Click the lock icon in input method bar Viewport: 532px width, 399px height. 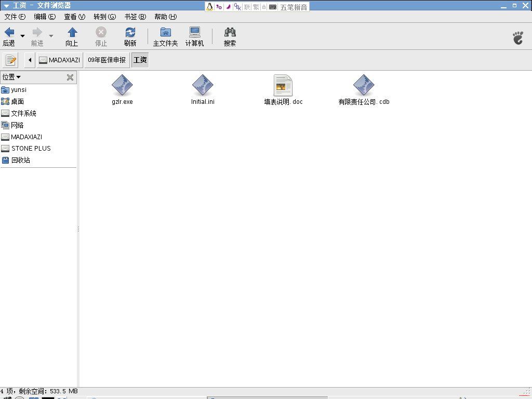tap(264, 7)
